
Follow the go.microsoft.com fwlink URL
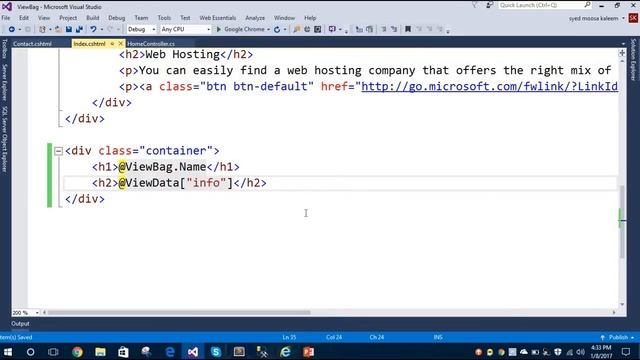tap(489, 87)
